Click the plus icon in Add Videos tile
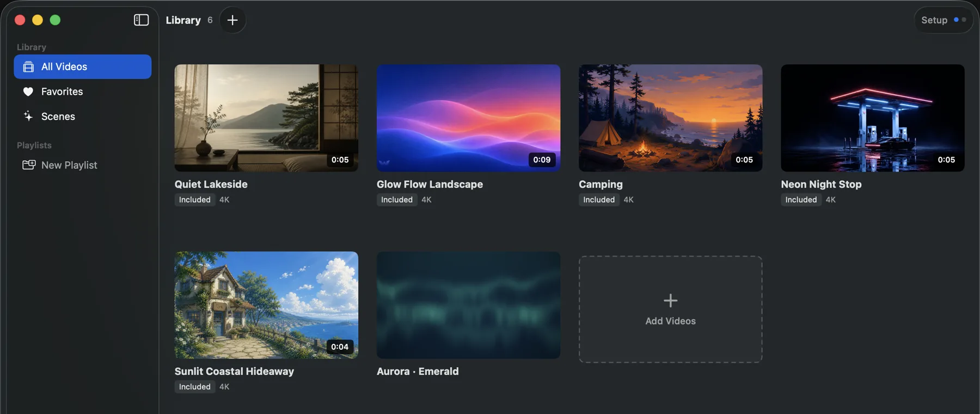This screenshot has width=980, height=414. pos(670,301)
